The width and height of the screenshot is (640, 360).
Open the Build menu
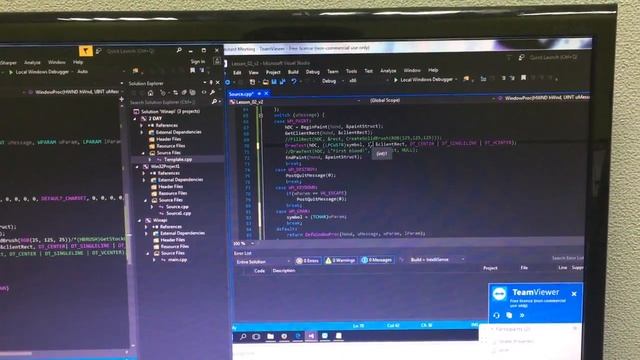click(x=293, y=72)
